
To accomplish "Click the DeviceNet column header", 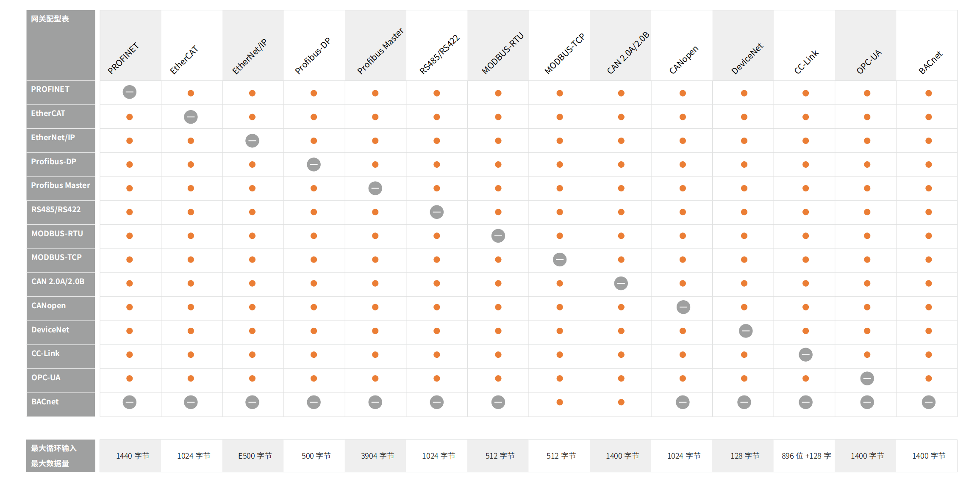I will pos(747,58).
